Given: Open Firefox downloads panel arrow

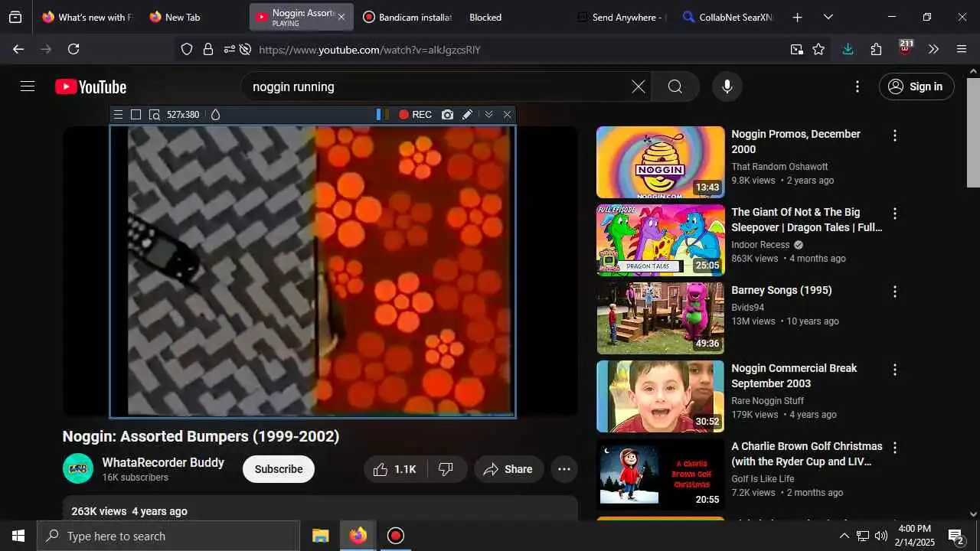Looking at the screenshot, I should point(848,49).
